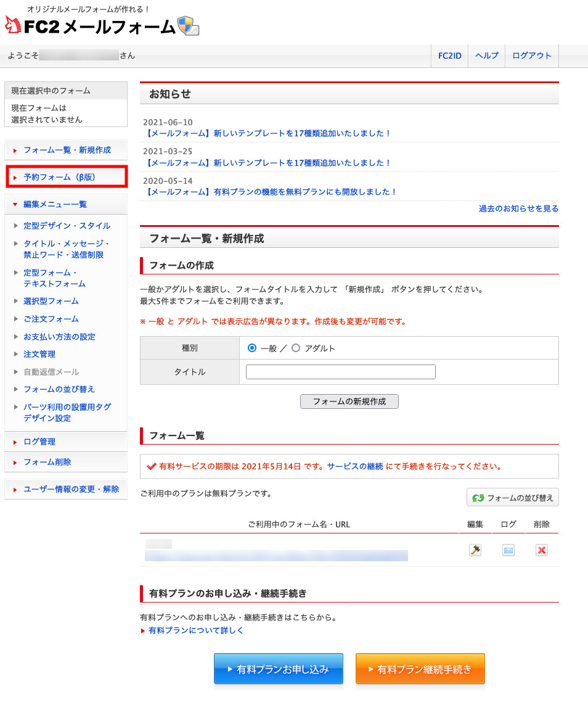
Task: Open フォーム削除 in the sidebar
Action: coord(66,462)
